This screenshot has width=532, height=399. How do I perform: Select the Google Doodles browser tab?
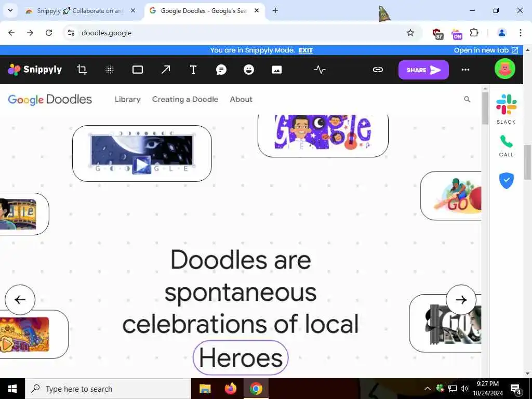point(204,11)
